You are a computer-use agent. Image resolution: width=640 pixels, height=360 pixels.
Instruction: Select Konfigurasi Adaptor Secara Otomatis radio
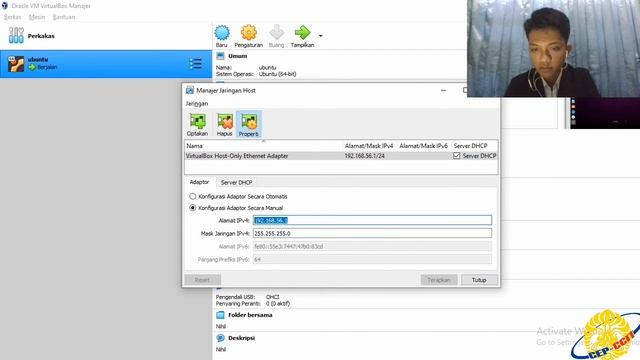[x=193, y=196]
